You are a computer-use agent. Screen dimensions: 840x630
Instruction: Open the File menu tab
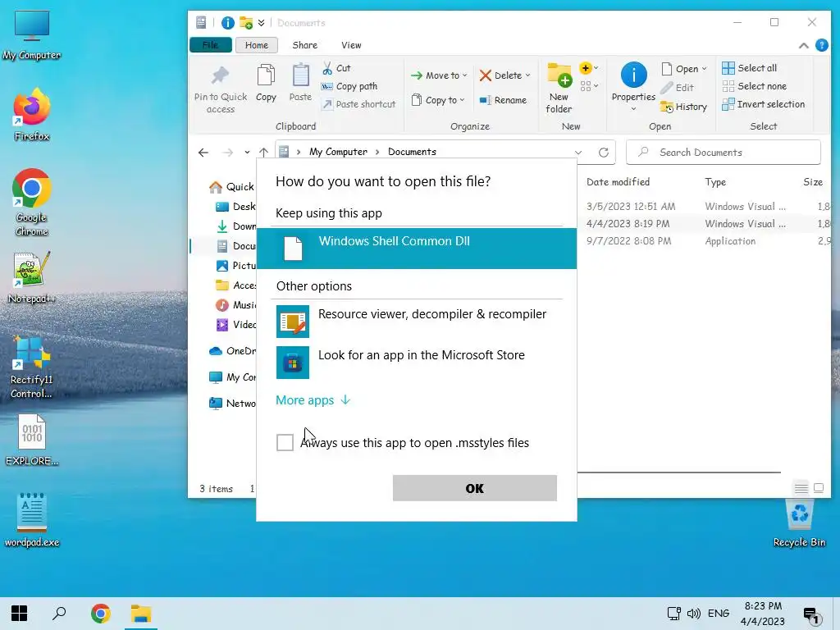click(211, 45)
